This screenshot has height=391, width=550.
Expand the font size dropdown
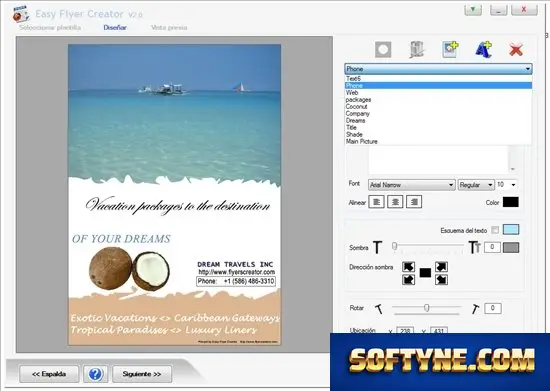pos(513,184)
